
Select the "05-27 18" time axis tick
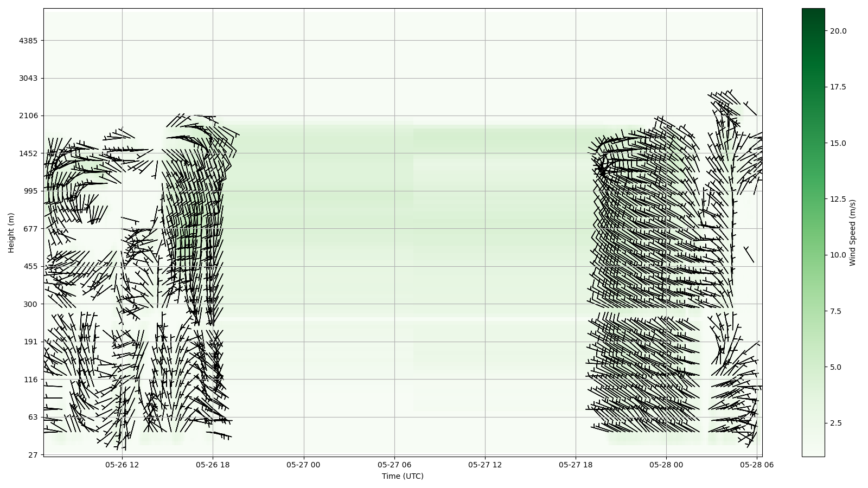point(576,465)
